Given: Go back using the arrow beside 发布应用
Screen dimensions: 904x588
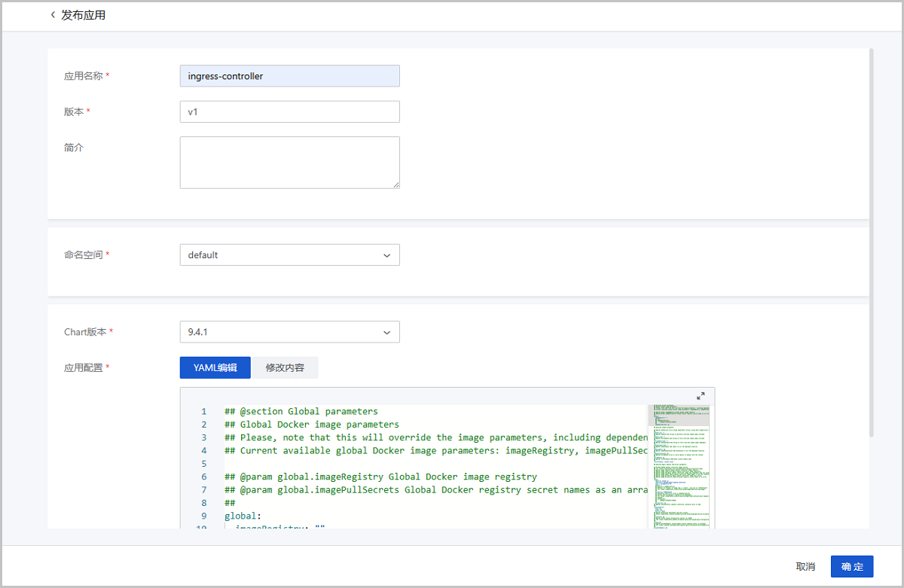Looking at the screenshot, I should (53, 15).
